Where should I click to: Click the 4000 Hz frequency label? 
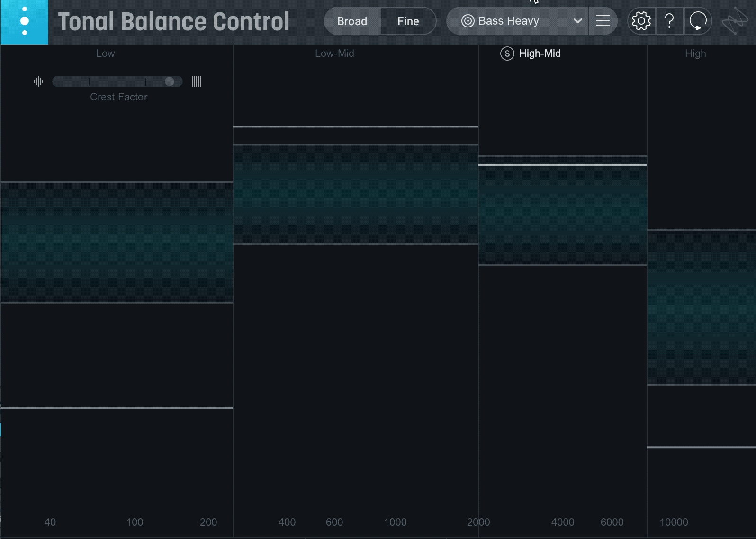tap(562, 522)
